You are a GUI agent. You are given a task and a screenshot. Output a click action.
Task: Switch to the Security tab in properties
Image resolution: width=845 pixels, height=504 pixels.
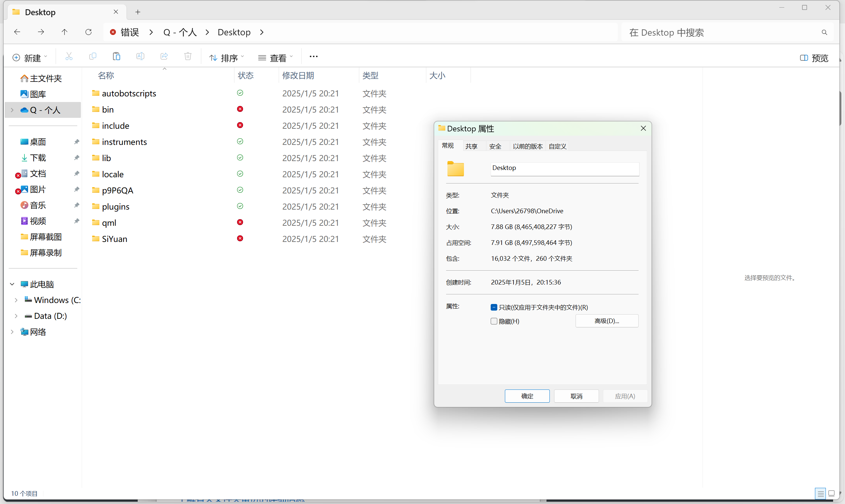[x=495, y=146]
